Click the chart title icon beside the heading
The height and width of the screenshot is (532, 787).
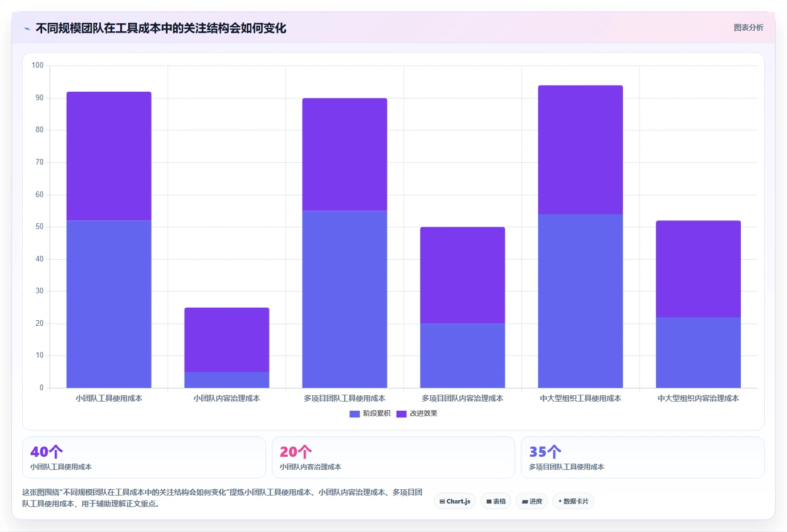[x=27, y=28]
